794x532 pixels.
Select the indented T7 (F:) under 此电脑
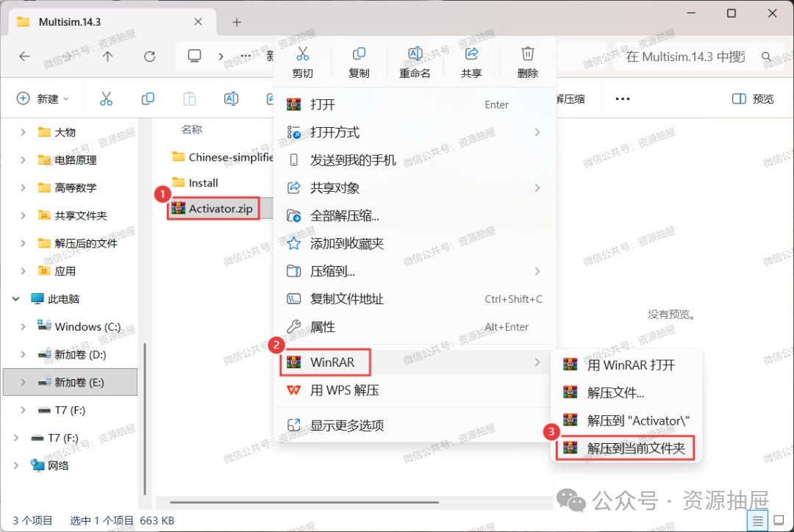(62, 410)
